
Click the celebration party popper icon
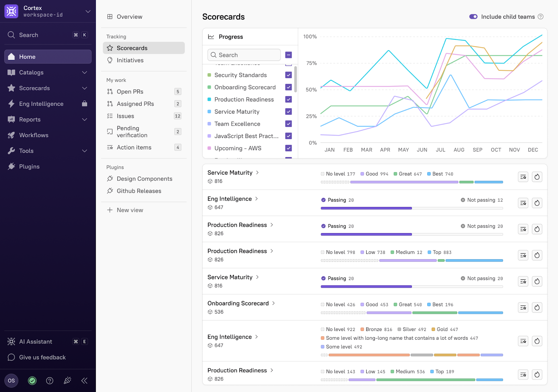[x=67, y=381]
